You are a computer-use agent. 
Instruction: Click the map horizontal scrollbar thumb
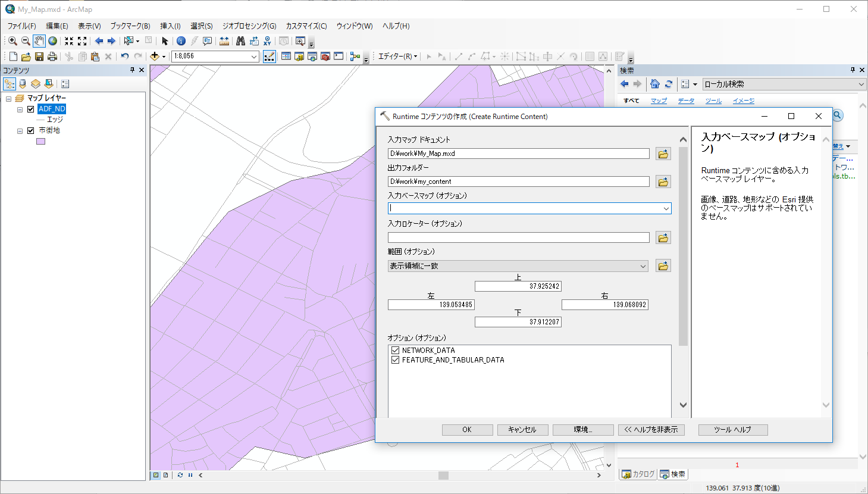pyautogui.click(x=443, y=475)
